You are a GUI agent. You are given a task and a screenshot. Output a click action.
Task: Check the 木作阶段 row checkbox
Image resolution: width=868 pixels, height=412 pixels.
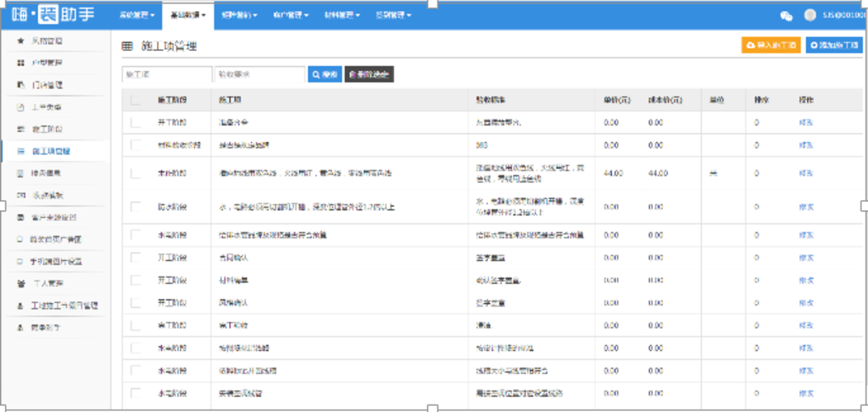[x=136, y=173]
